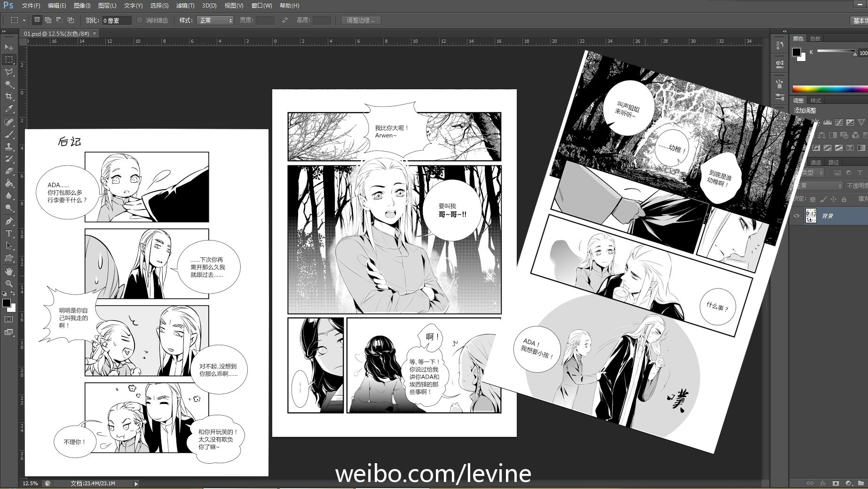Add a Photo Filter adjustment
The height and width of the screenshot is (489, 868).
(x=844, y=135)
